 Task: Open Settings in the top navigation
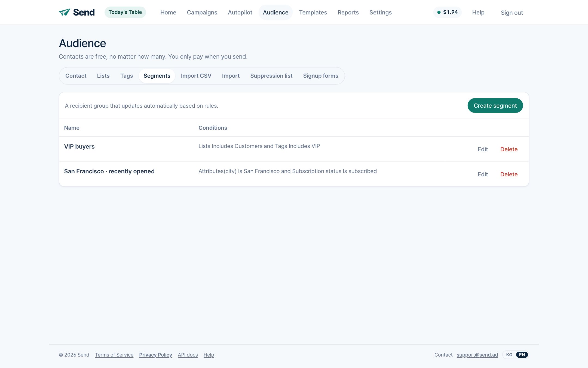click(x=381, y=13)
